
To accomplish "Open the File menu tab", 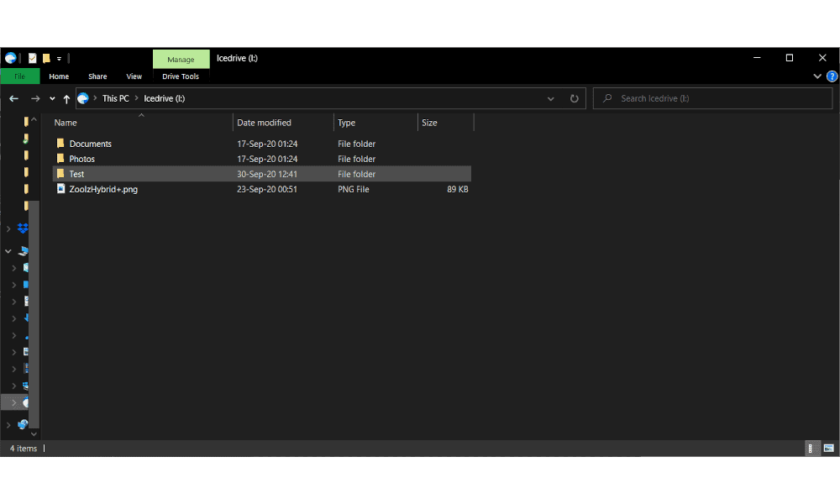I will pyautogui.click(x=20, y=76).
